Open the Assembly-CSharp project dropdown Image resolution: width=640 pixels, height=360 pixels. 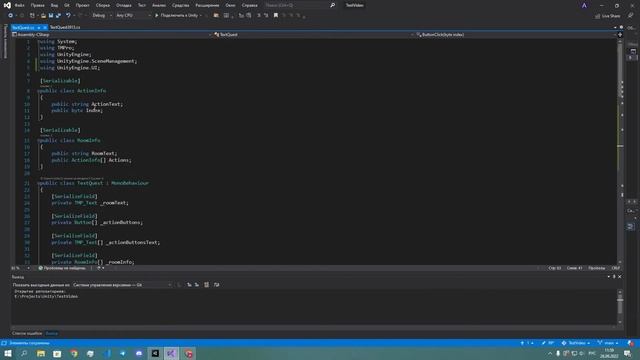coord(111,35)
